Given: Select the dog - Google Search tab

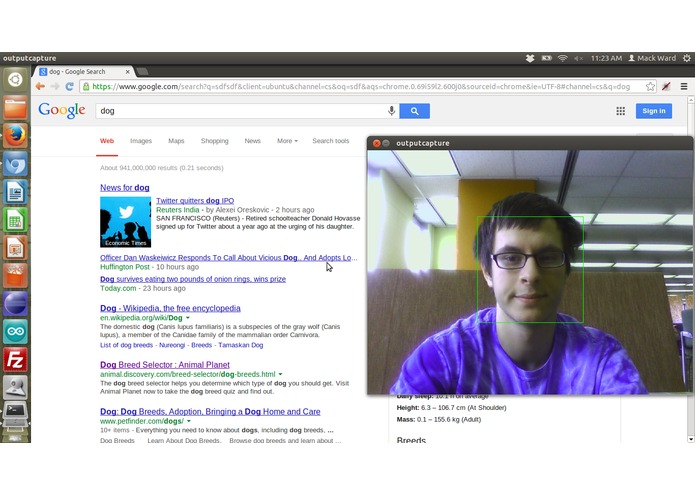Looking at the screenshot, I should [x=82, y=71].
